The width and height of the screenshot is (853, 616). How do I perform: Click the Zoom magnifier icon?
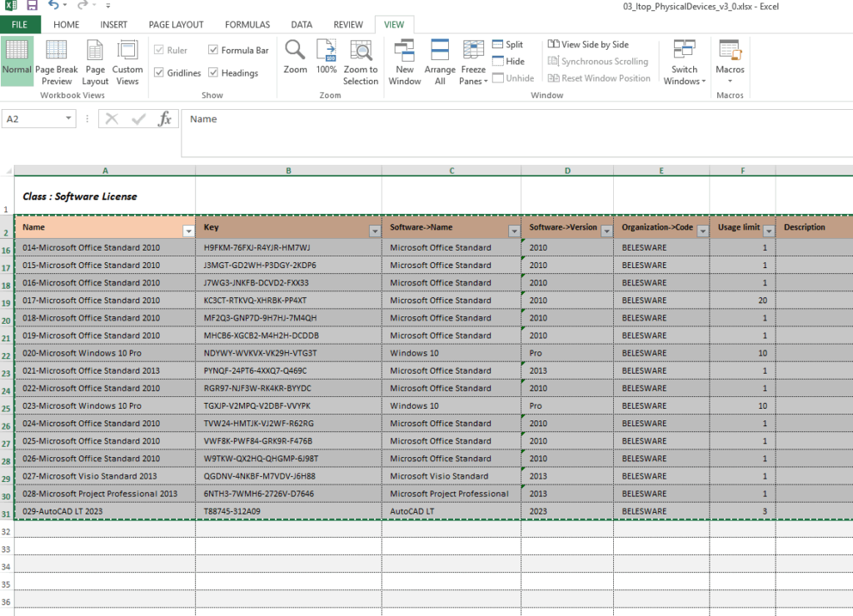[x=295, y=57]
